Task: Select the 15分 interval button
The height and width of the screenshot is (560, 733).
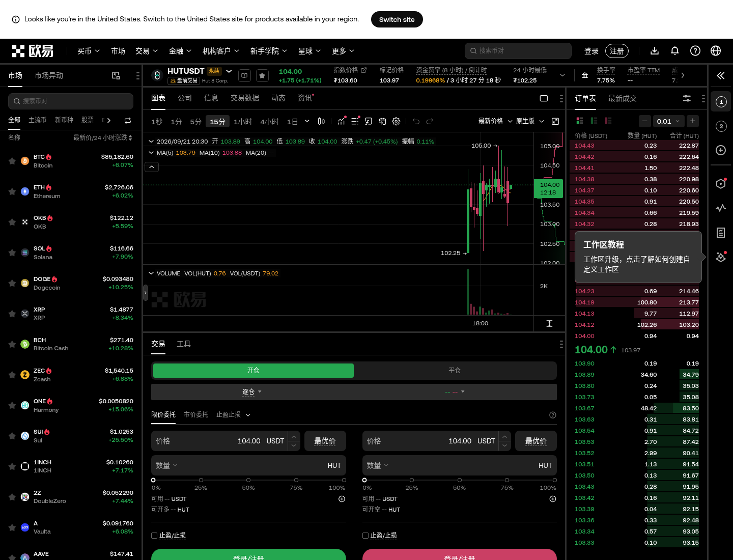Action: tap(218, 122)
